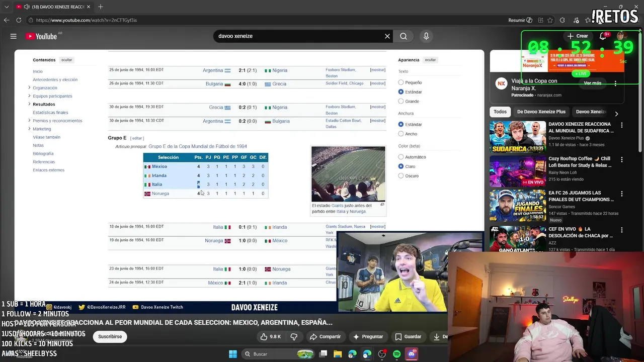Select Oscuro color mode
This screenshot has width=644, height=362.
[401, 176]
